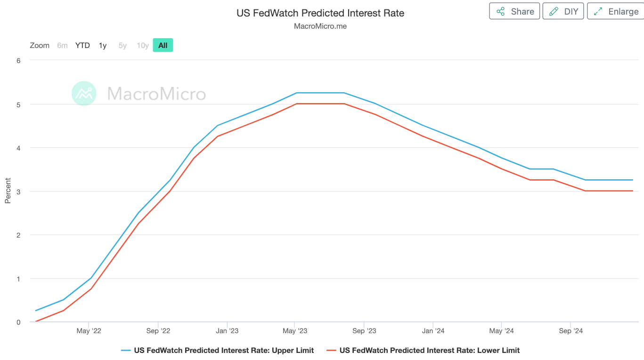This screenshot has width=644, height=360.
Task: Select the 1y zoom range
Action: pyautogui.click(x=103, y=46)
